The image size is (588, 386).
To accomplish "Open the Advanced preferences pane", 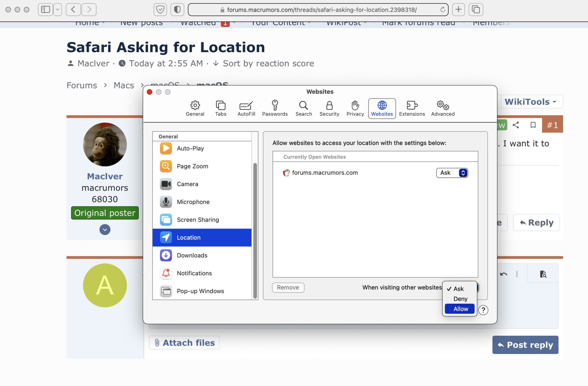I will point(442,108).
